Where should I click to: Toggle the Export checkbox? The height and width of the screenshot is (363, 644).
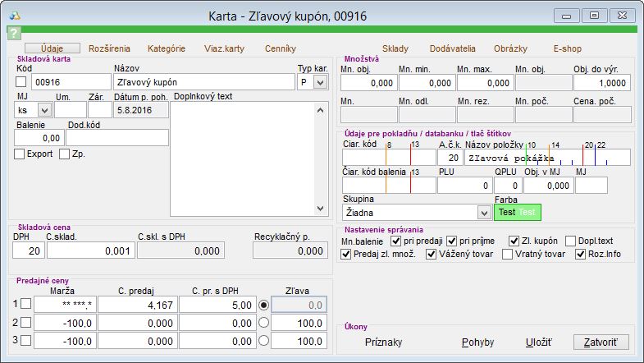click(20, 154)
